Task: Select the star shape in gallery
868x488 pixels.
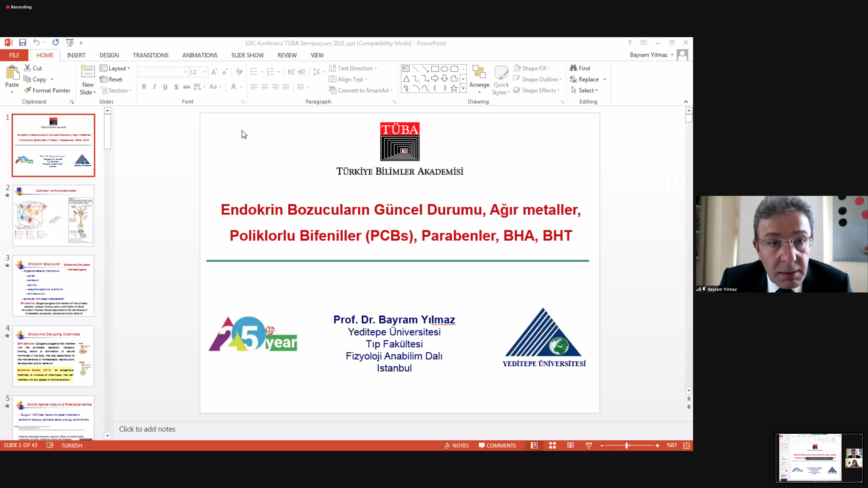Action: pyautogui.click(x=454, y=88)
